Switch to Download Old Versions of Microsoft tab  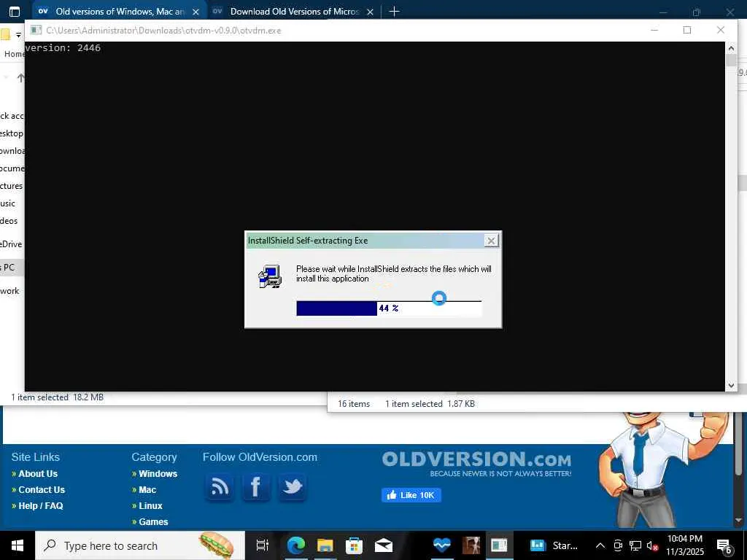click(294, 12)
